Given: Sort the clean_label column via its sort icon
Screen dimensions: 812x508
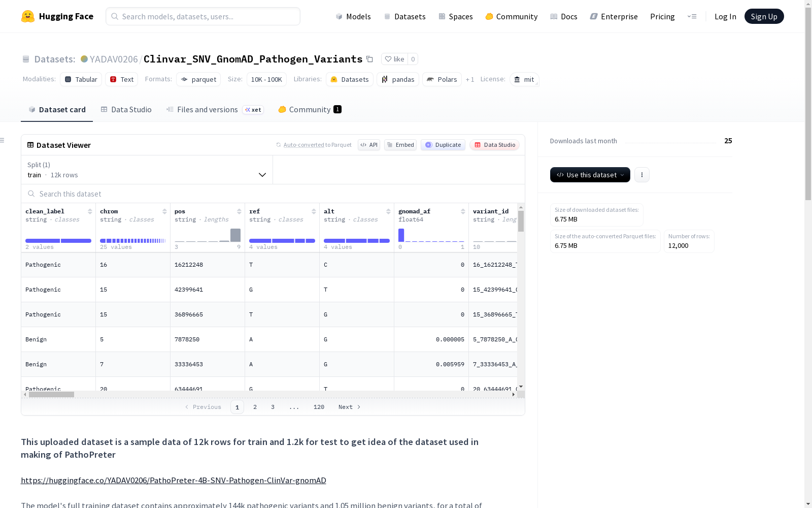Looking at the screenshot, I should click(90, 211).
